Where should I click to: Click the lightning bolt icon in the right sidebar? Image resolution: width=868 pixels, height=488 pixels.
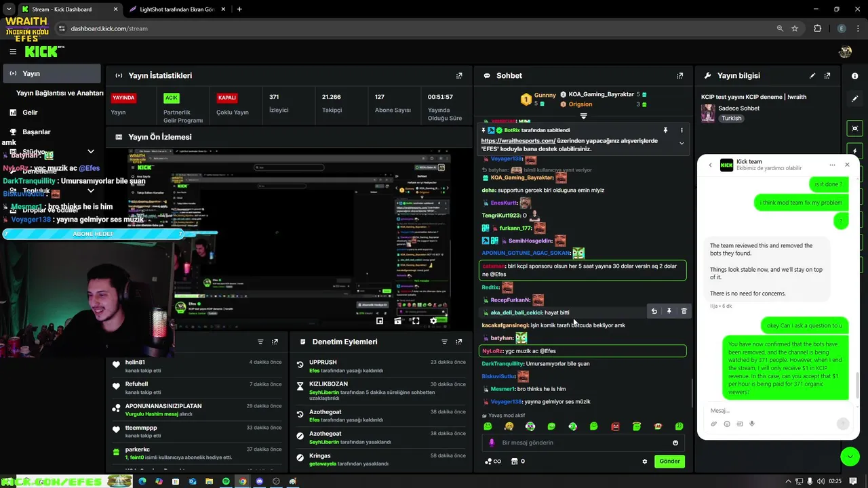click(855, 151)
